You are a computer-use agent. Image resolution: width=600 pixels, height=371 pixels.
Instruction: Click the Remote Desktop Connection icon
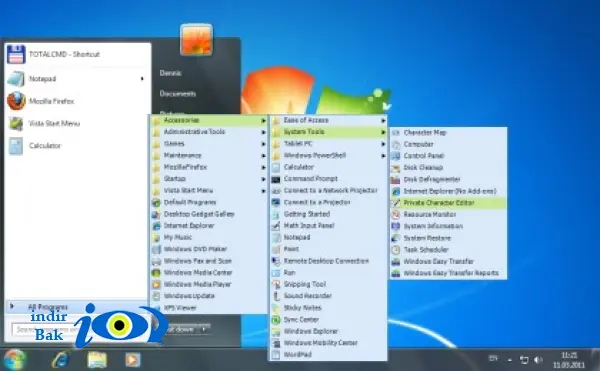click(x=276, y=261)
